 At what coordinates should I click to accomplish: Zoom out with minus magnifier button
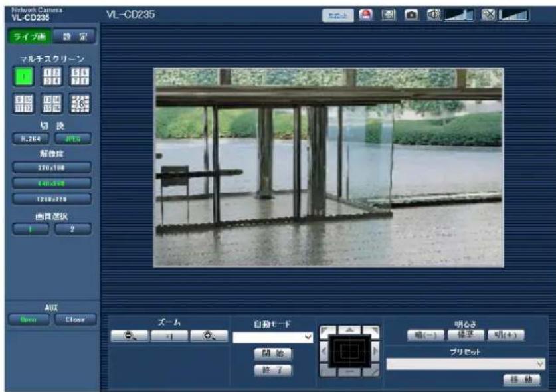[x=130, y=336]
